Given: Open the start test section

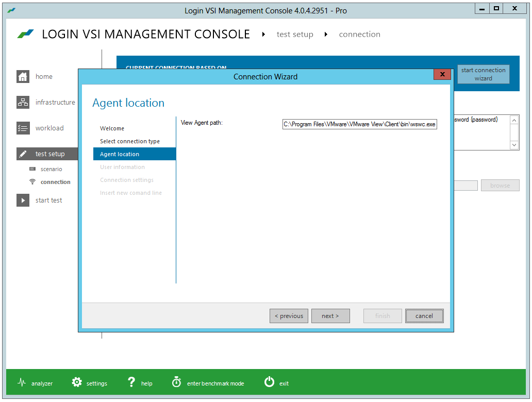Looking at the screenshot, I should [48, 200].
